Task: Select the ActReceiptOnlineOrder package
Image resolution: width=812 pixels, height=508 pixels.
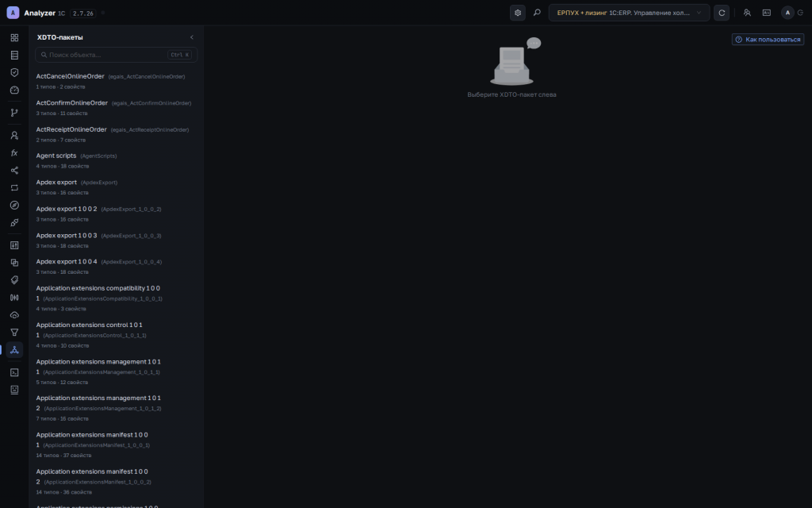Action: (x=116, y=134)
